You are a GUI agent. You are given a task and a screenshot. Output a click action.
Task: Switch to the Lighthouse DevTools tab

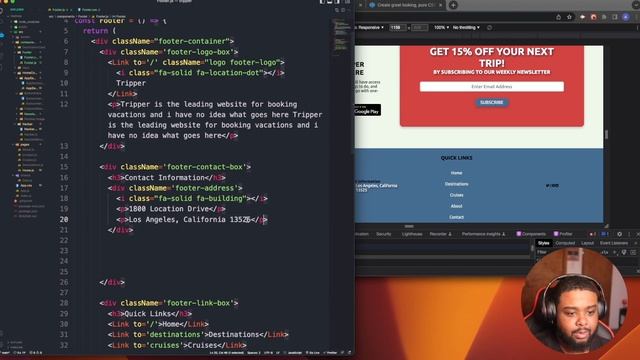tap(412, 234)
